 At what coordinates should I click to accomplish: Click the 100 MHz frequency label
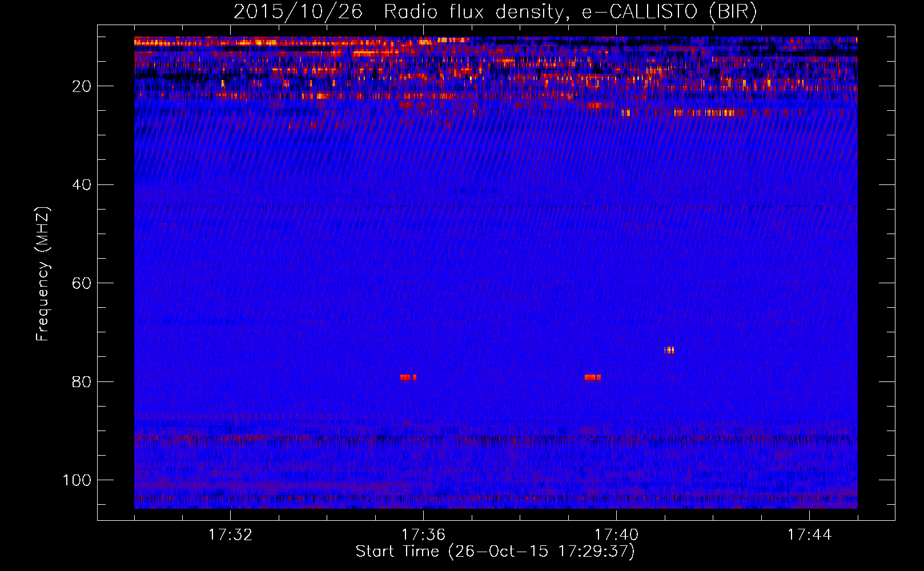click(77, 480)
